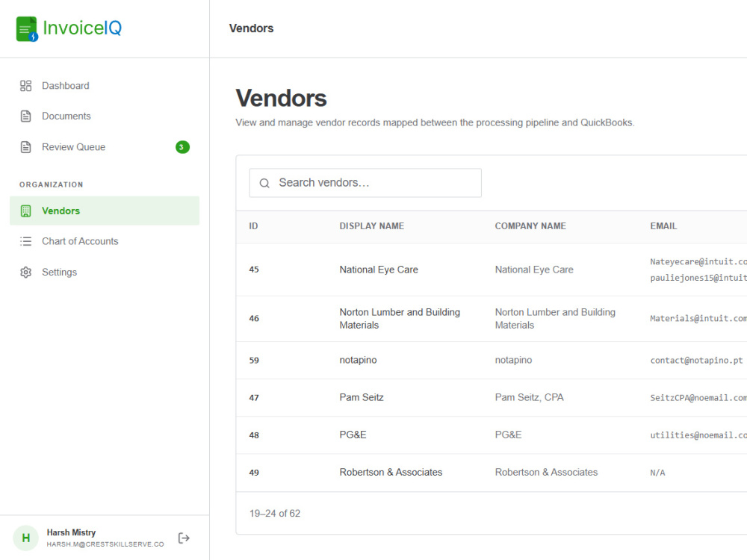Click the N/A email for Robertson & Associates
The image size is (747, 560).
pos(657,473)
